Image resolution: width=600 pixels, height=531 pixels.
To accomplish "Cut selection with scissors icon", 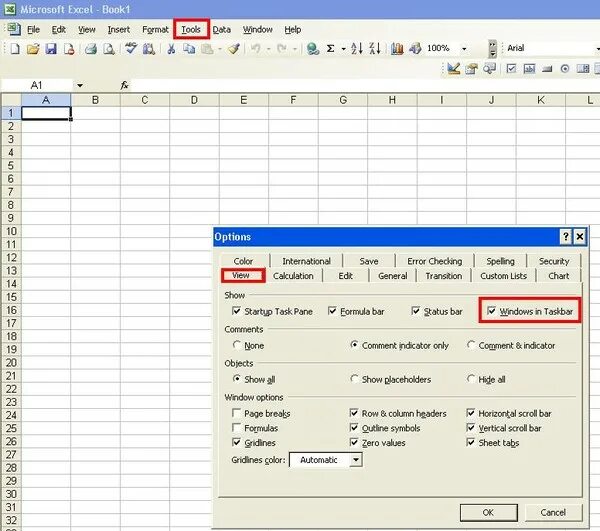I will pos(171,49).
